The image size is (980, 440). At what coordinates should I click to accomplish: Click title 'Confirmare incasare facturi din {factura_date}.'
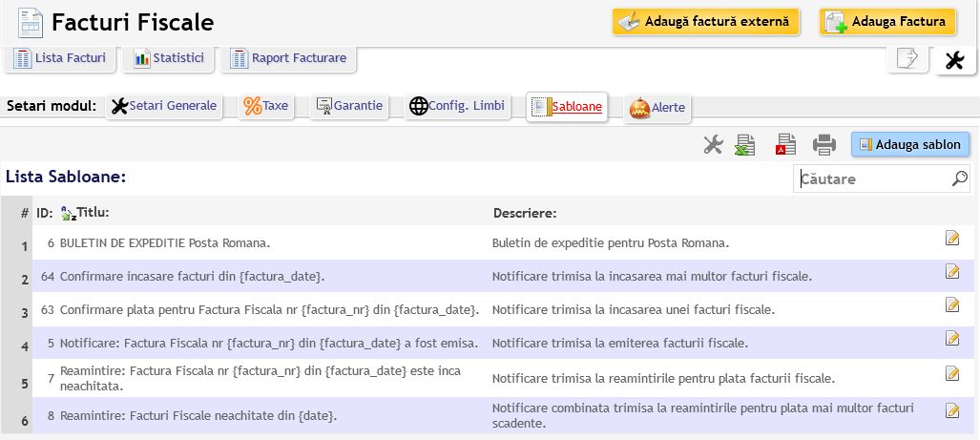tap(193, 276)
